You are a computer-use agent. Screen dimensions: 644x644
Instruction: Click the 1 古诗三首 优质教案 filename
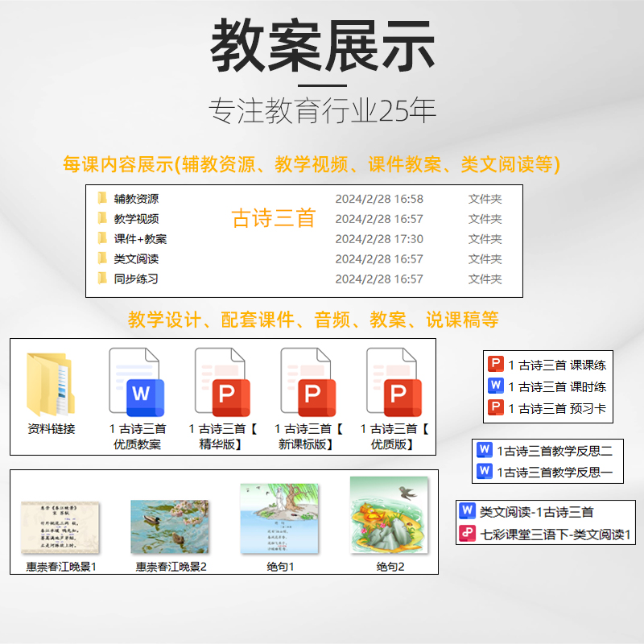137,436
